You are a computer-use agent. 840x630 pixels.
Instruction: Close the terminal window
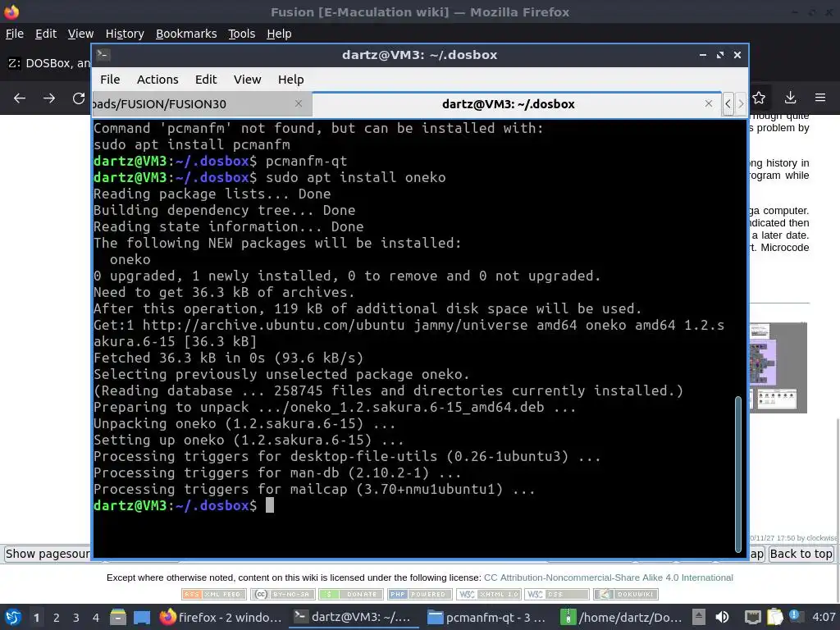tap(737, 55)
